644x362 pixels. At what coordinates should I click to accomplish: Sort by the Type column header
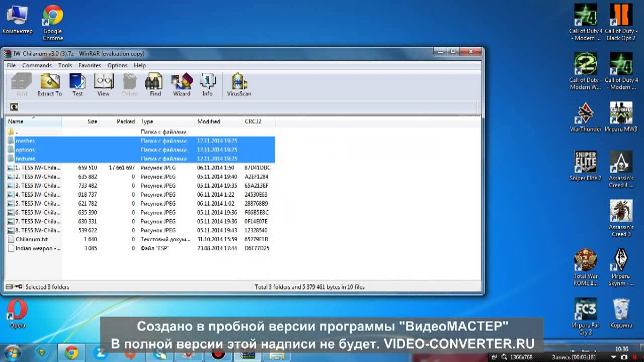pyautogui.click(x=166, y=121)
